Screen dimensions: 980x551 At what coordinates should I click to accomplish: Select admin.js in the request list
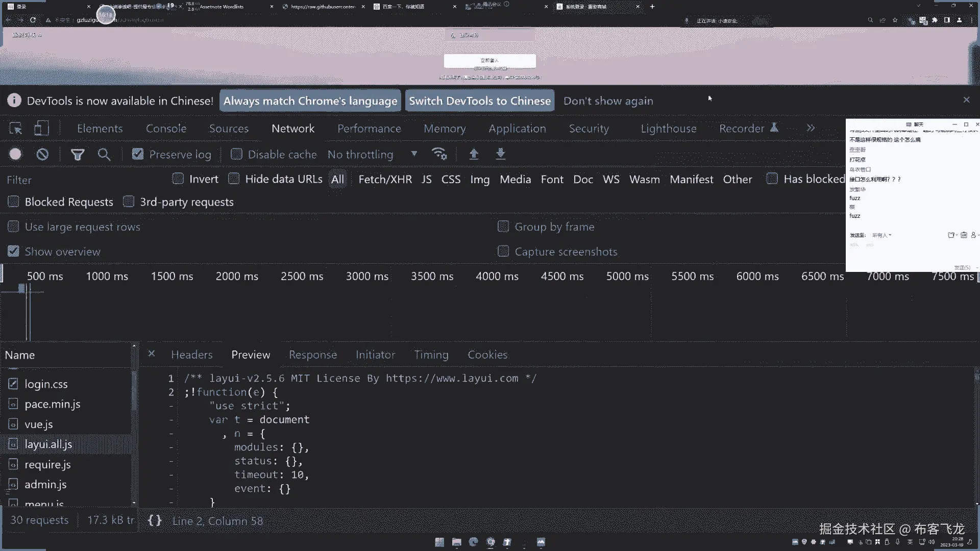point(45,484)
